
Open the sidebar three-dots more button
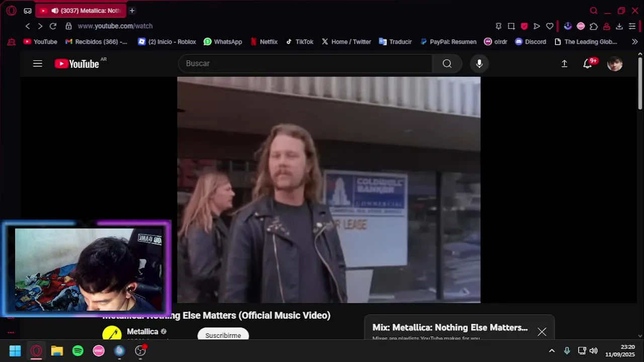[x=11, y=332]
